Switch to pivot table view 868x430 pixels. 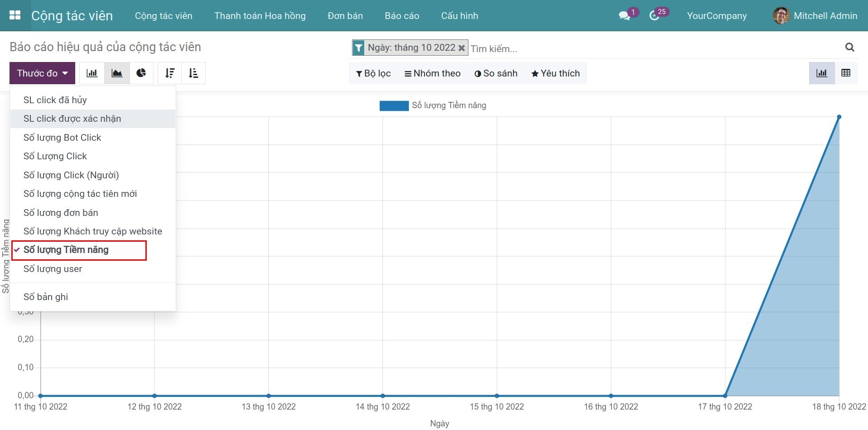pos(845,73)
